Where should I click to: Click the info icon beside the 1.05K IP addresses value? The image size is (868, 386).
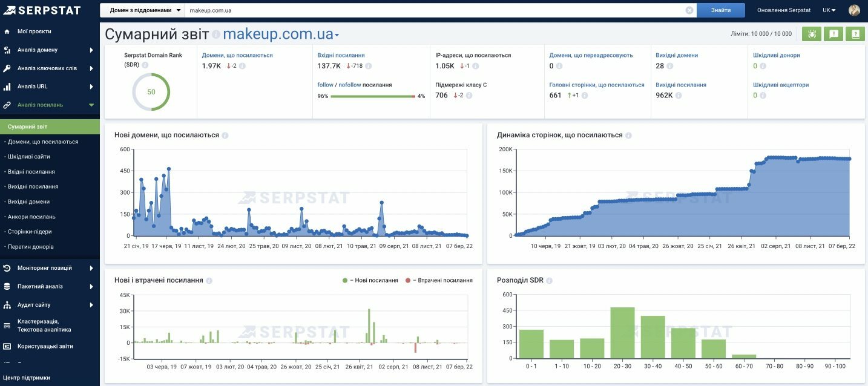(x=476, y=66)
